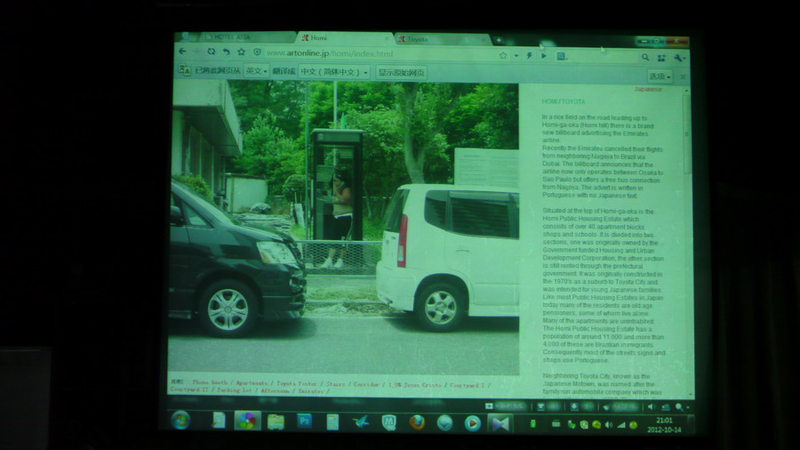This screenshot has width=800, height=450.
Task: Click the Phone booth link
Action: [210, 382]
